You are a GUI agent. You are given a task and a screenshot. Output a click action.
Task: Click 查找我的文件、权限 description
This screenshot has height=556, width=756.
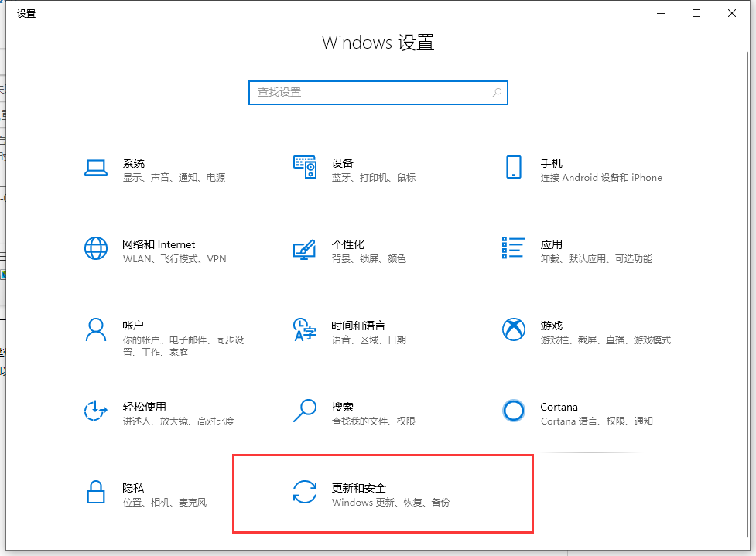[x=373, y=421]
